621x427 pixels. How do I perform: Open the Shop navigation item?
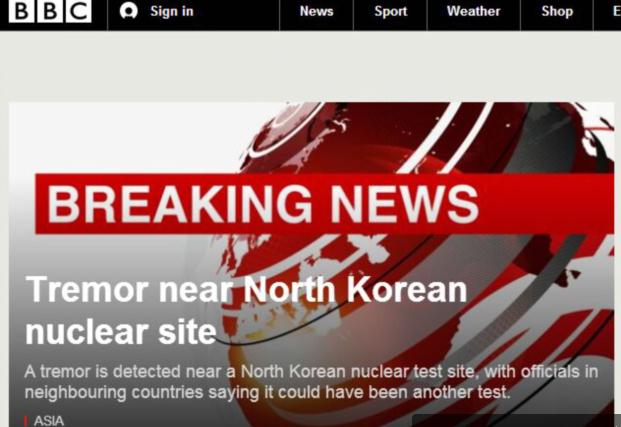557,11
